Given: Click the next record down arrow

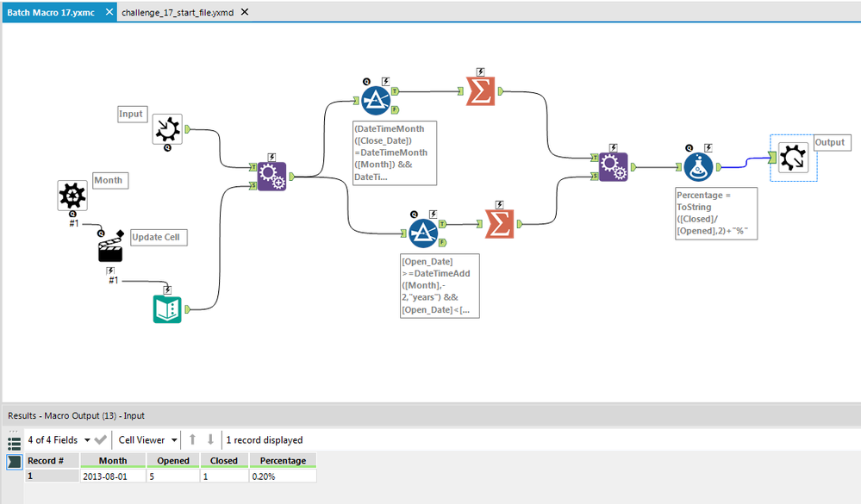Looking at the screenshot, I should pyautogui.click(x=210, y=439).
